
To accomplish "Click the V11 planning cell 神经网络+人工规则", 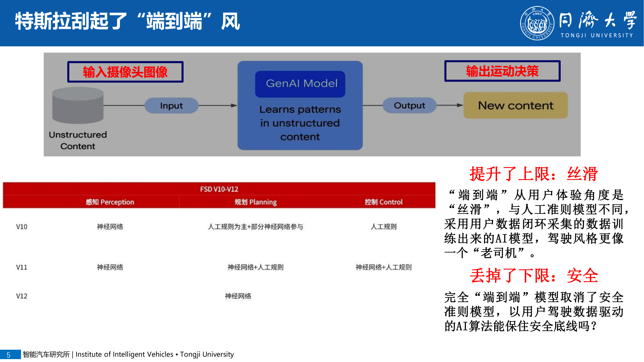I will (255, 267).
